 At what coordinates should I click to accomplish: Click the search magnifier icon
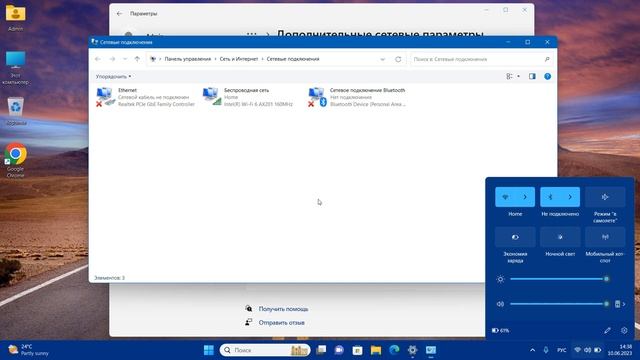pos(547,59)
